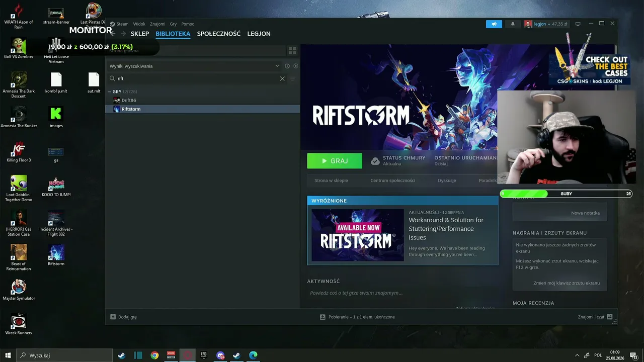Image resolution: width=644 pixels, height=362 pixels.
Task: Open Microsoft Edge from the taskbar
Action: pos(253,355)
